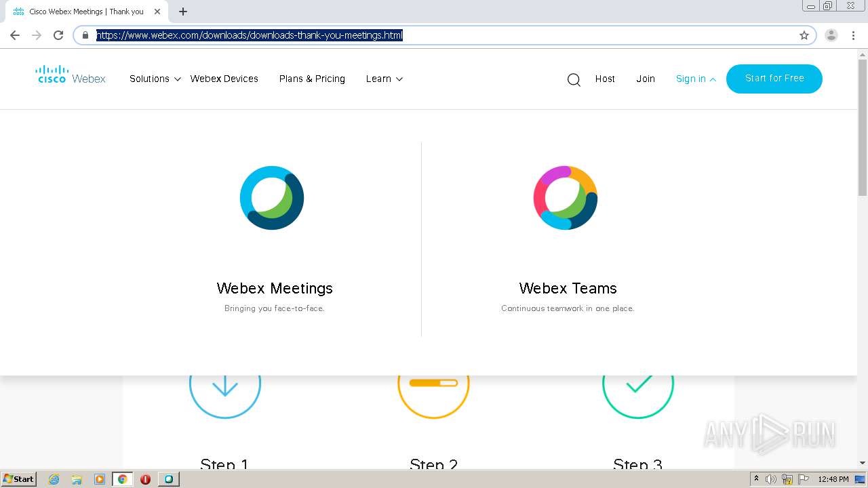Click the Step 2 heading text
The width and height of the screenshot is (868, 488).
pos(434,464)
